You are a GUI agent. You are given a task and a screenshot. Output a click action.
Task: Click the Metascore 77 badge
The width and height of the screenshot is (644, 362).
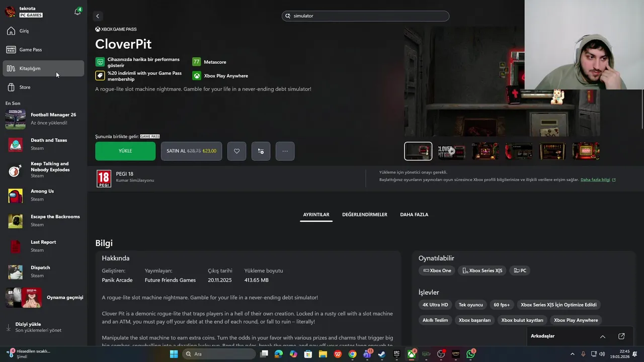[x=196, y=62]
